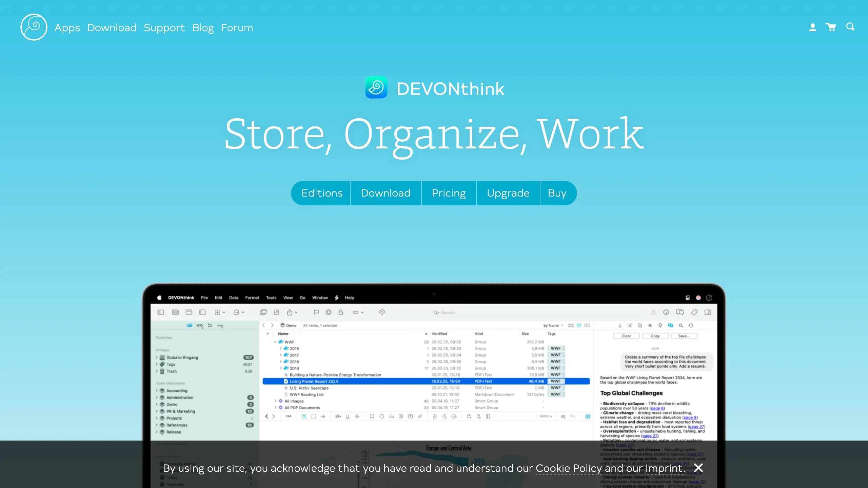Switch to list view in item list

point(579,325)
